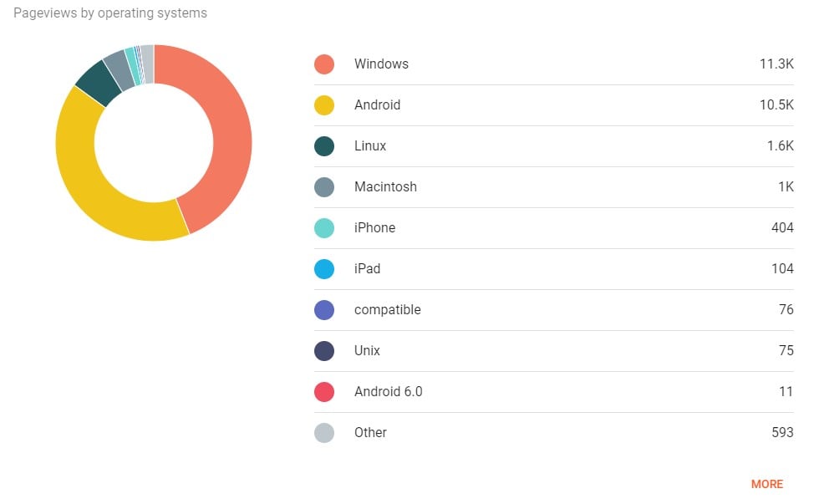Screen dimensions: 819x504
Task: Click the Android yellow legend dot
Action: [x=324, y=105]
